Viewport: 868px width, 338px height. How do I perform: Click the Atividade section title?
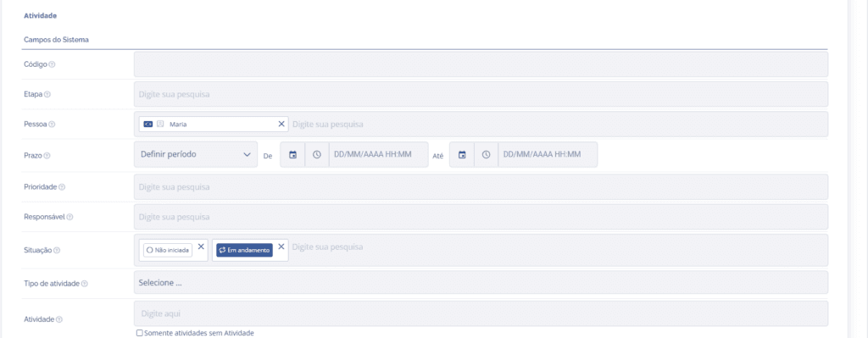tap(40, 16)
